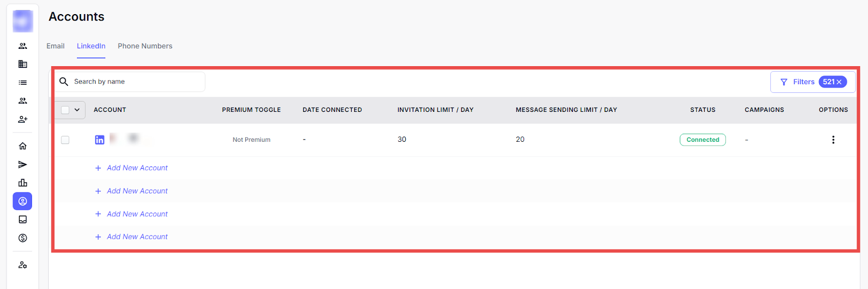This screenshot has height=289, width=868.
Task: Expand the chevron beside the header checkbox
Action: tap(77, 110)
